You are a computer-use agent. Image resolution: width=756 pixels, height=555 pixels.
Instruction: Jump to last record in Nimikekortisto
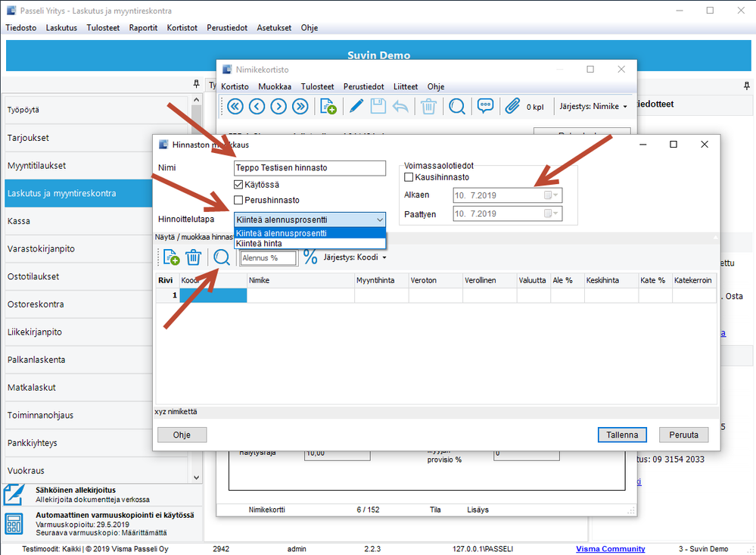[x=300, y=106]
